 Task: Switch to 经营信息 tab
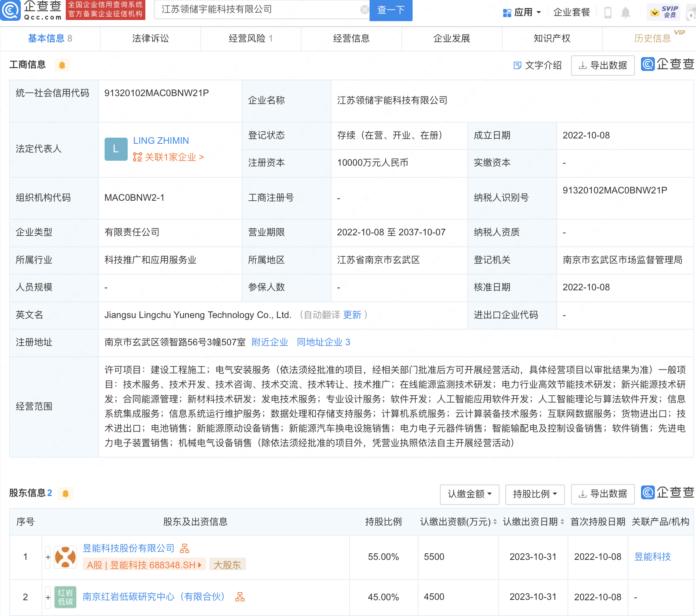coord(351,38)
